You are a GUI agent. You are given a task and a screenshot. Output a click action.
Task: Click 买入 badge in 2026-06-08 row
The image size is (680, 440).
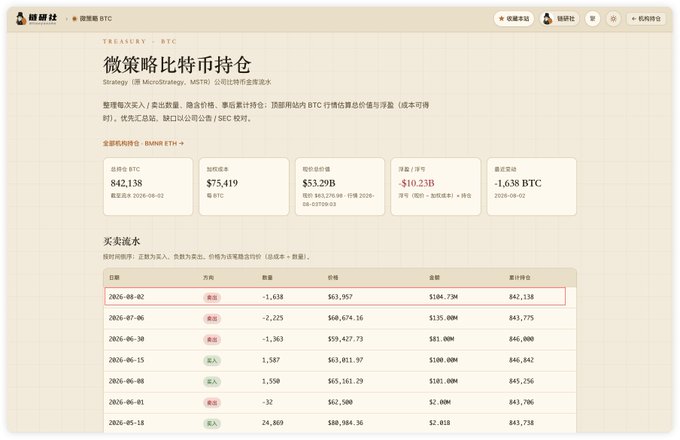tap(212, 382)
